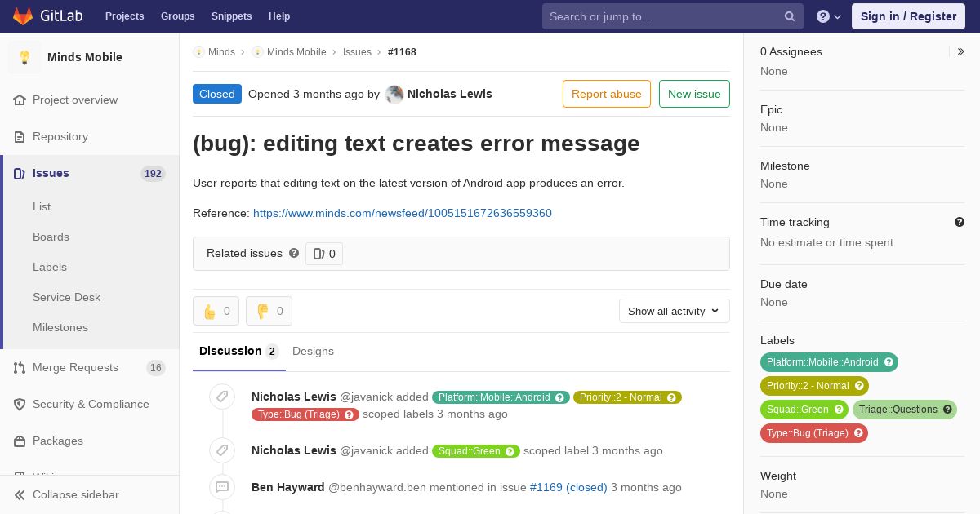The width and height of the screenshot is (980, 514).
Task: Click the Time tracking help icon
Action: 960,222
